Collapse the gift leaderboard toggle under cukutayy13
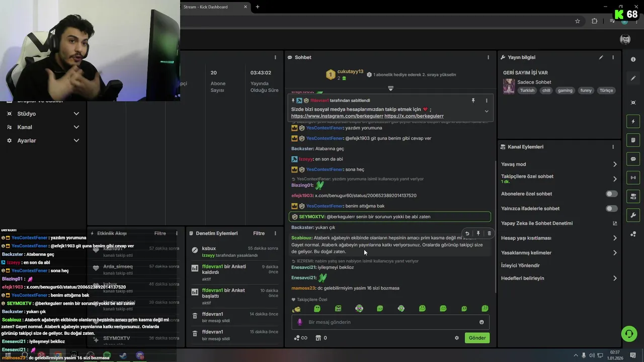Screen dimensions: 644x362 tap(390, 88)
